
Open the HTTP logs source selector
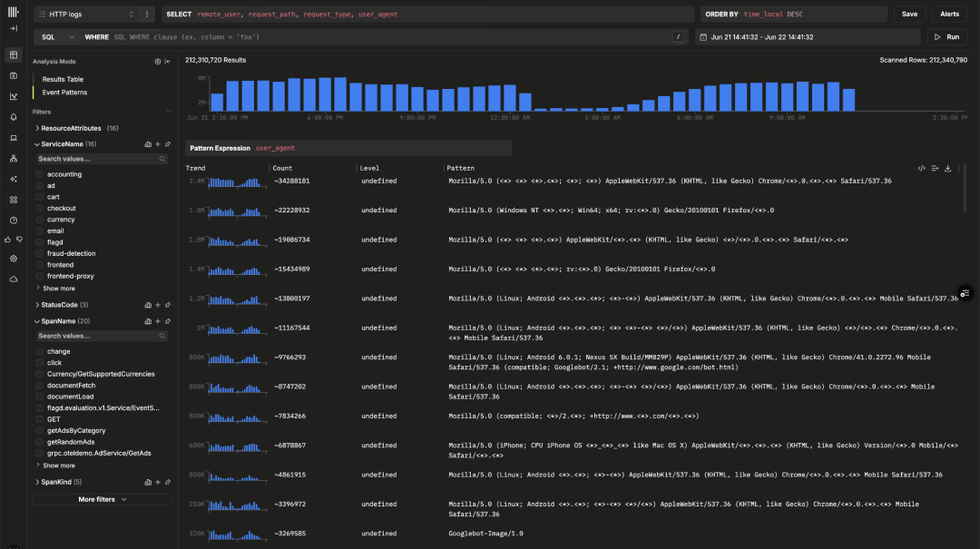click(x=85, y=14)
